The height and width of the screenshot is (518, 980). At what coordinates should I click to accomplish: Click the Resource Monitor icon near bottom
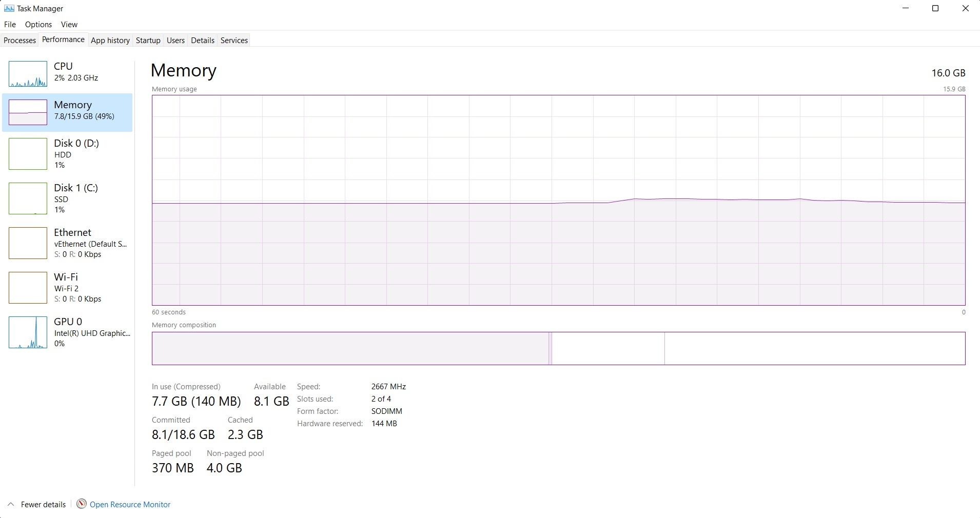[x=81, y=504]
